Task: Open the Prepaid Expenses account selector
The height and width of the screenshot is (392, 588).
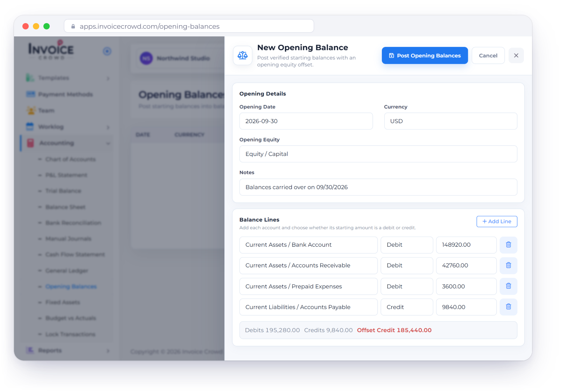Action: pos(308,286)
